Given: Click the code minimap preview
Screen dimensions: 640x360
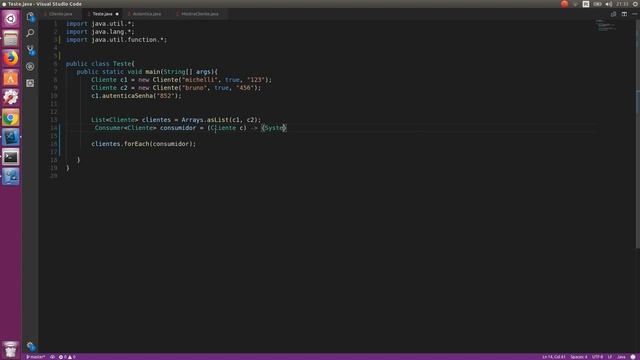Looking at the screenshot, I should click(606, 25).
